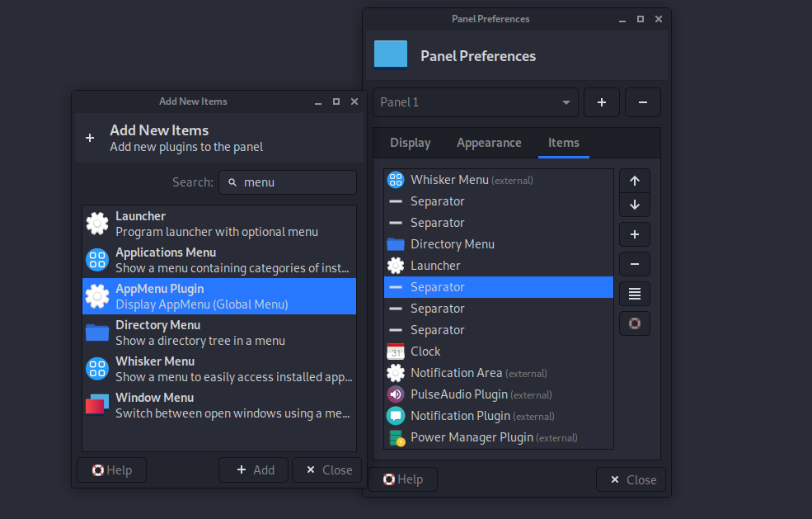
Task: Move selected item down with arrow button
Action: coord(634,205)
